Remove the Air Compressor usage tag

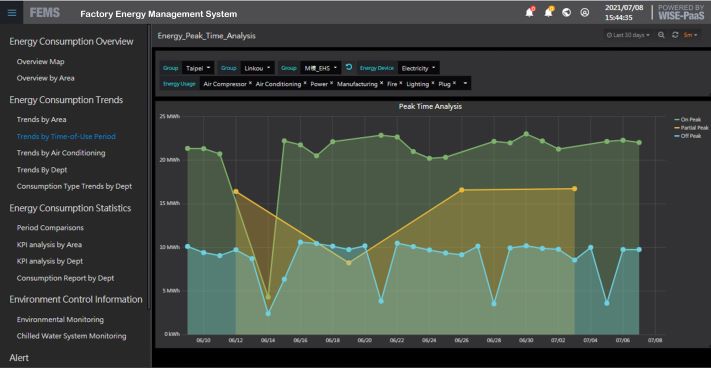250,83
